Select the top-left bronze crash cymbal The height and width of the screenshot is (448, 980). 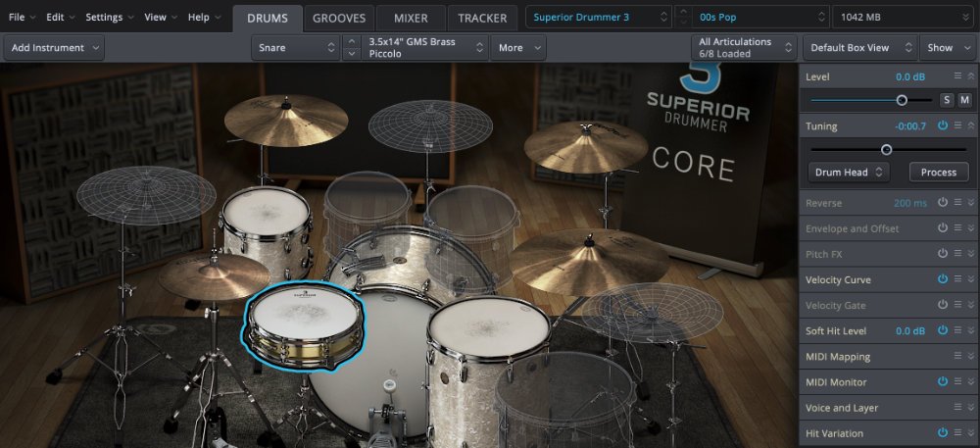click(286, 121)
